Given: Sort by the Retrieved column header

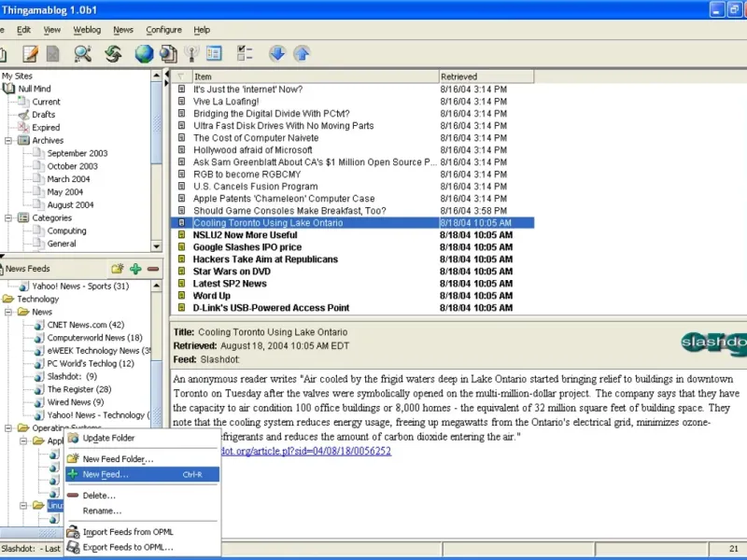Looking at the screenshot, I should pyautogui.click(x=486, y=77).
